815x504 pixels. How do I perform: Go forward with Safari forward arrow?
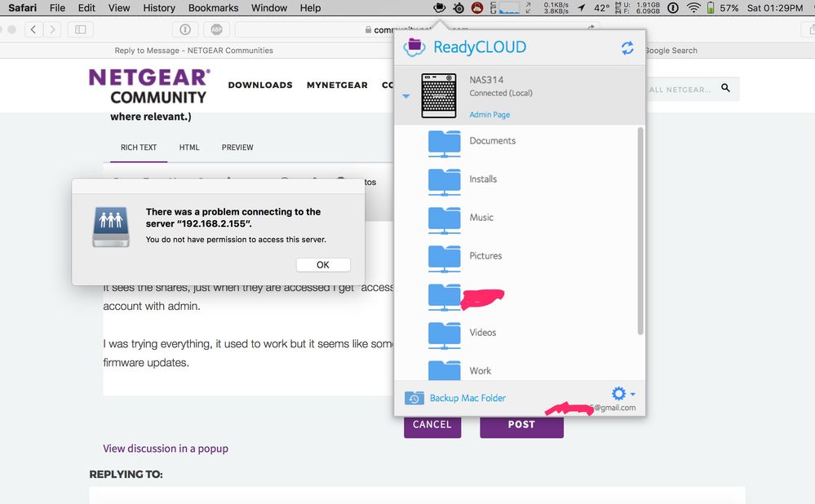52,29
